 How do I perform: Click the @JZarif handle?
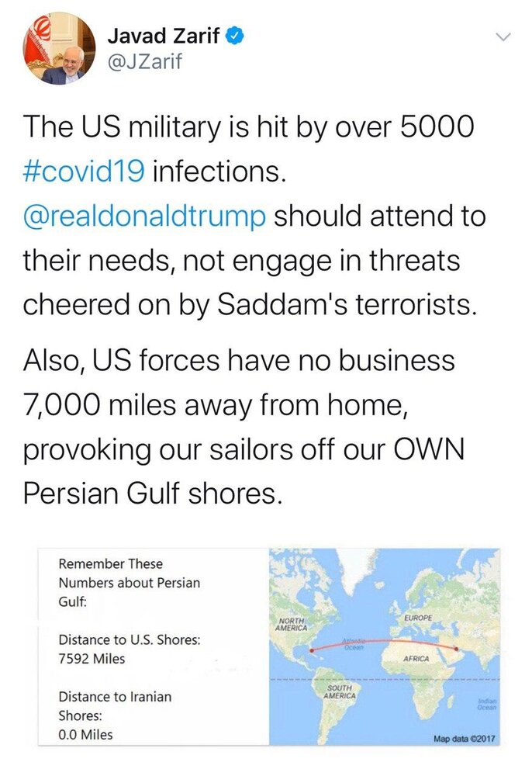pyautogui.click(x=144, y=62)
